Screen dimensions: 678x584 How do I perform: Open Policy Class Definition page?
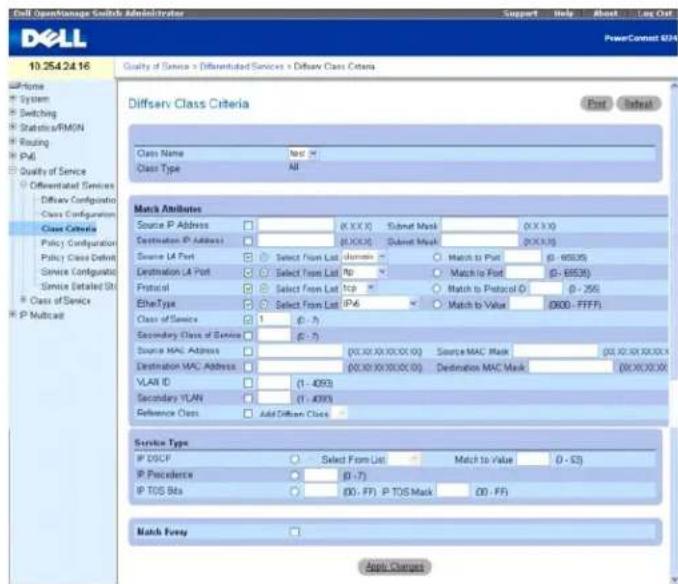[78, 258]
